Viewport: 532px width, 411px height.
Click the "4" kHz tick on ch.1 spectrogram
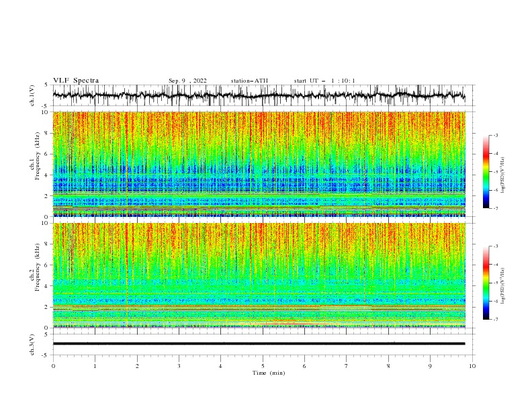(47, 175)
